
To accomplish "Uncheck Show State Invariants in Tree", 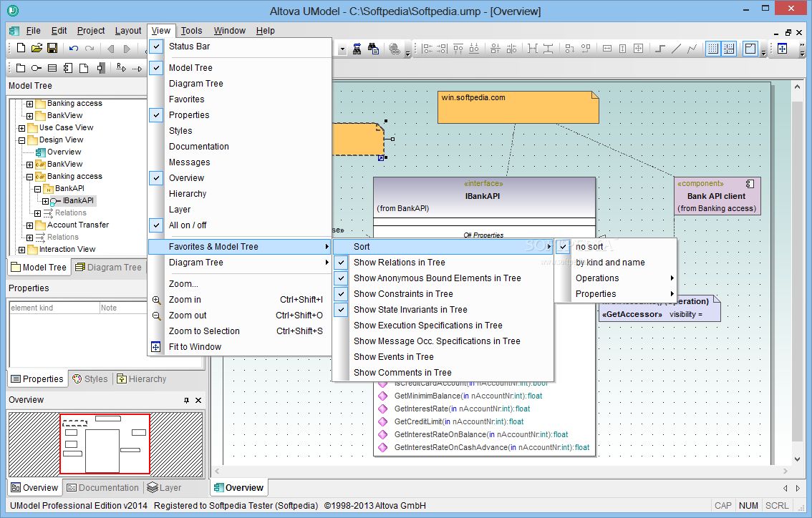I will point(443,310).
